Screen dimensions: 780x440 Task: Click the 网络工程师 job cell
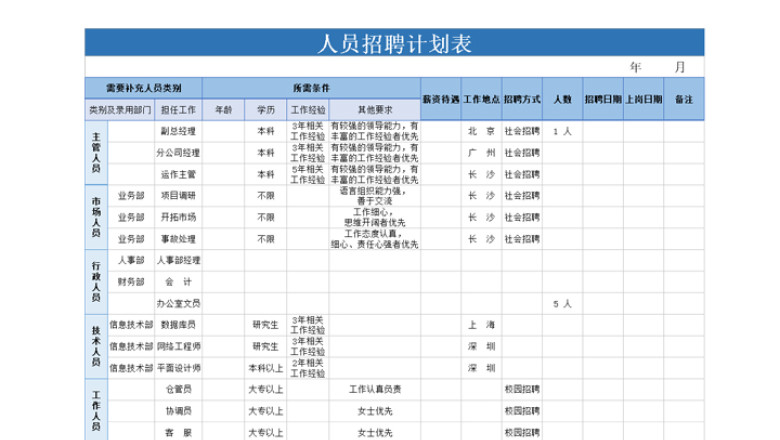point(178,347)
